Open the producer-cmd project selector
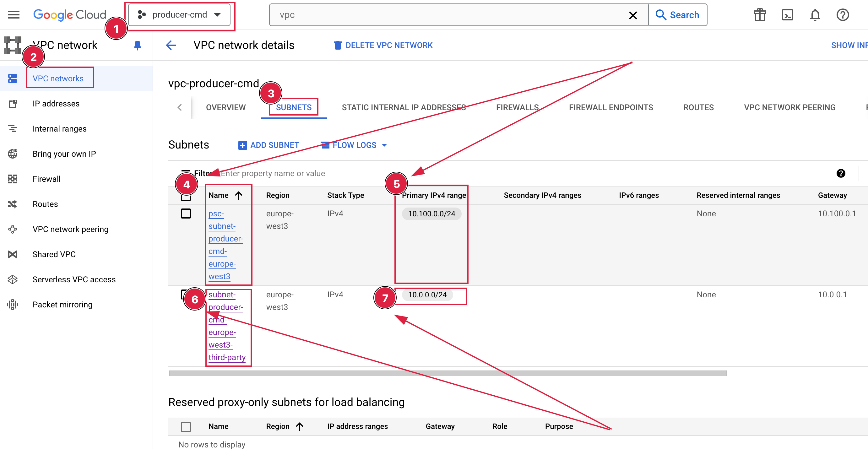Image resolution: width=868 pixels, height=449 pixels. (x=180, y=15)
